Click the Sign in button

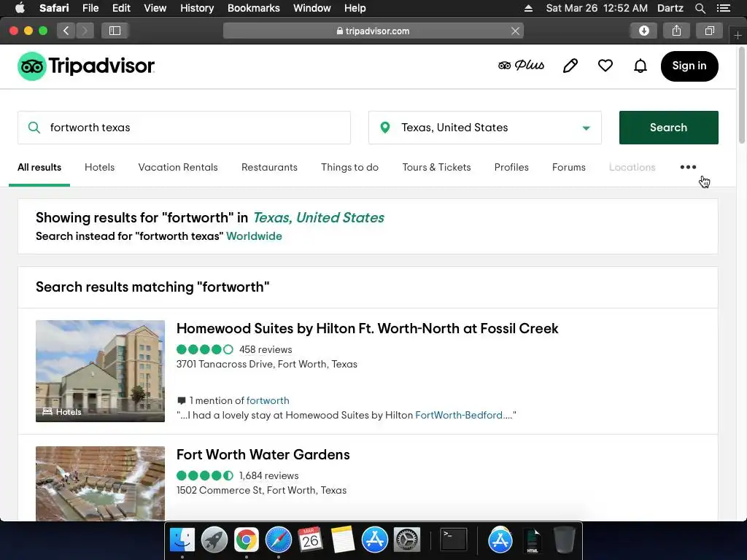click(689, 66)
